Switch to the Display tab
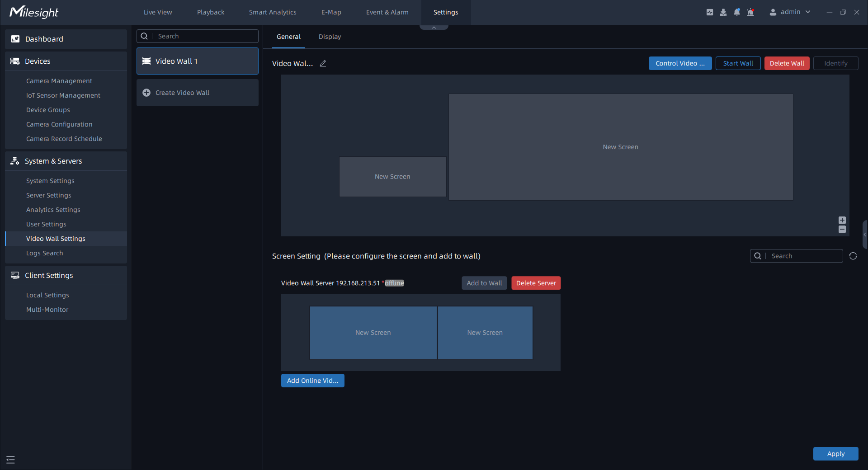 330,37
